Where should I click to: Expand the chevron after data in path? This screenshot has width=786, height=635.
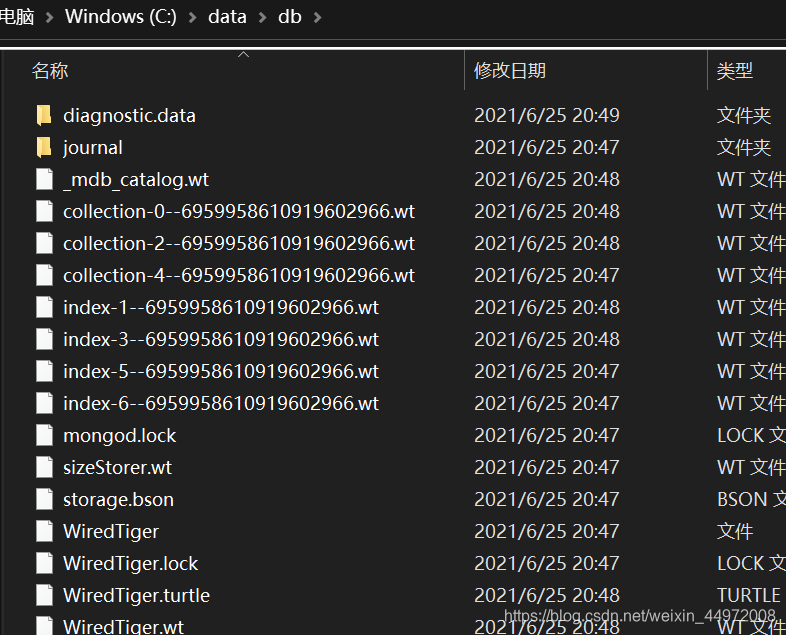pos(263,18)
